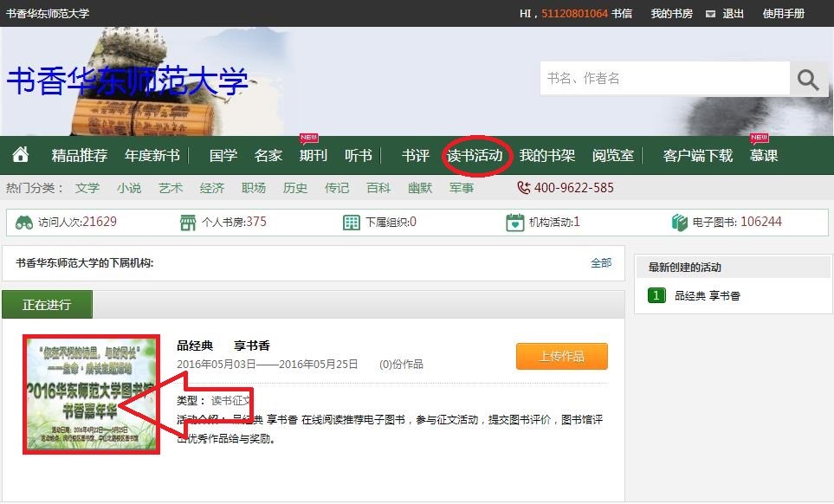Image resolution: width=834 pixels, height=504 pixels.
Task: Click the institution activity calendar icon
Action: [515, 223]
